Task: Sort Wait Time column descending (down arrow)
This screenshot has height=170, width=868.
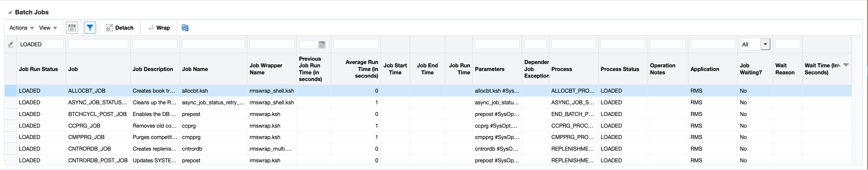Action: coord(846,65)
